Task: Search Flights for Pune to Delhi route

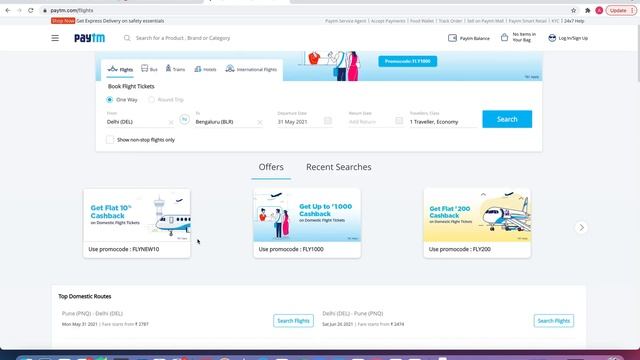Action: (x=293, y=321)
